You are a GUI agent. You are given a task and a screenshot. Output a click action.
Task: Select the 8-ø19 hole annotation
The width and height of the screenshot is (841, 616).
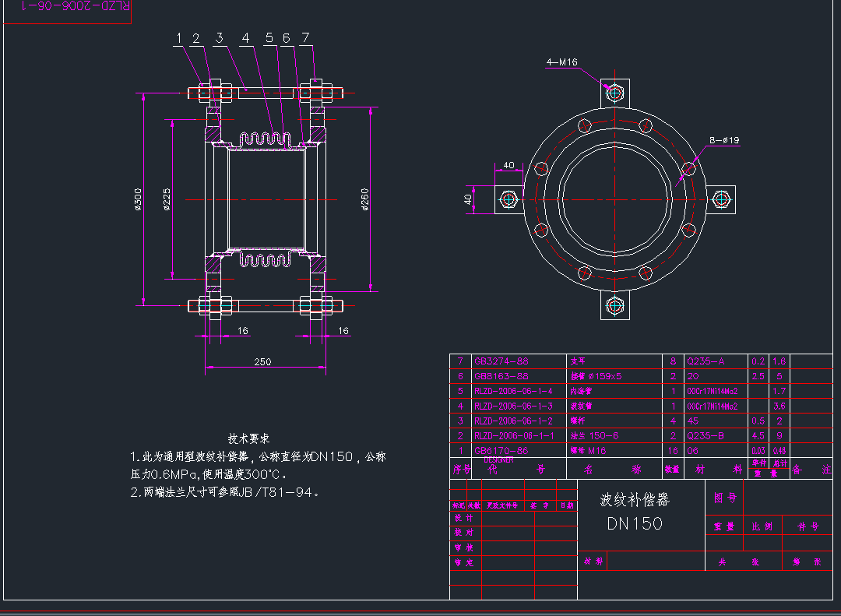pos(723,140)
